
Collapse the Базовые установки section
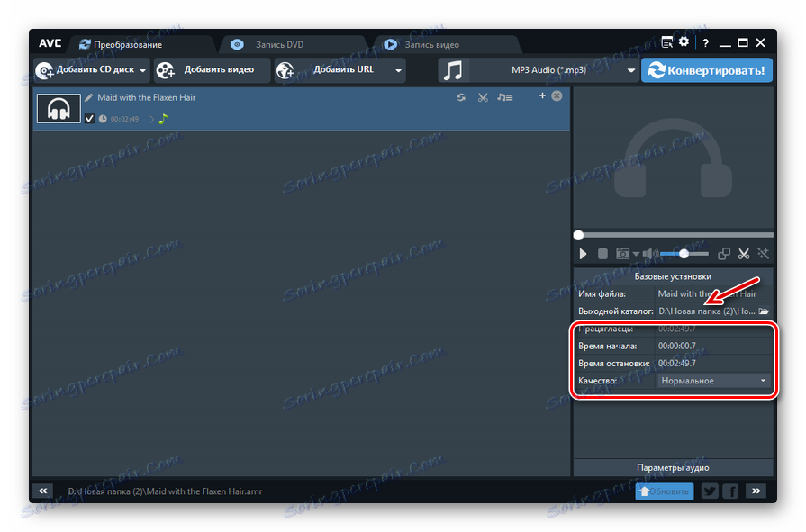tap(673, 276)
